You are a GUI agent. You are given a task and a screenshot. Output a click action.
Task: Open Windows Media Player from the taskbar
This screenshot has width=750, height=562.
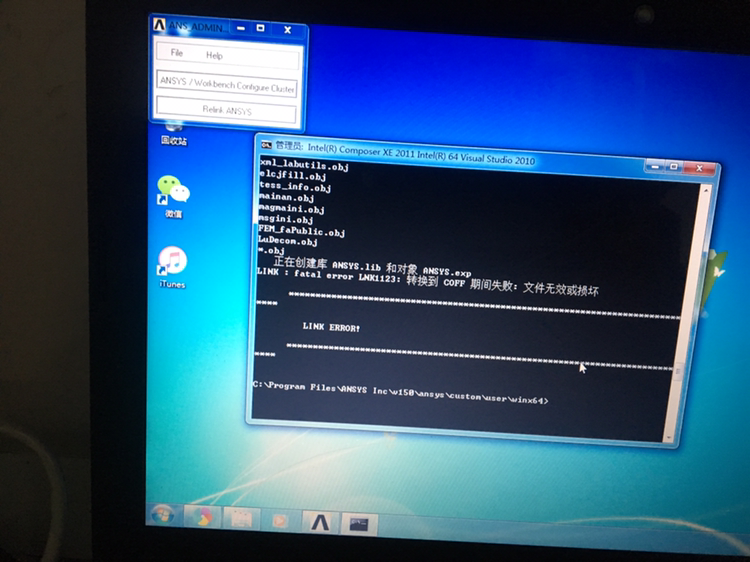280,521
